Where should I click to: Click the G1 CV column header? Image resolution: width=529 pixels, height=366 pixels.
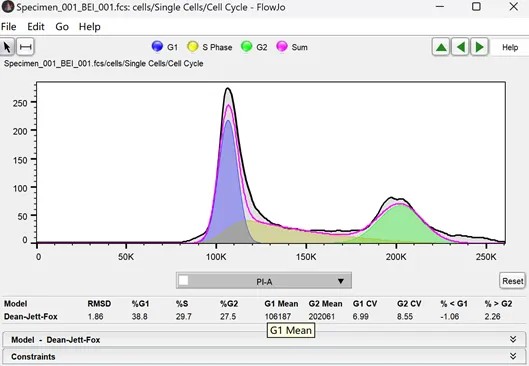pyautogui.click(x=365, y=304)
